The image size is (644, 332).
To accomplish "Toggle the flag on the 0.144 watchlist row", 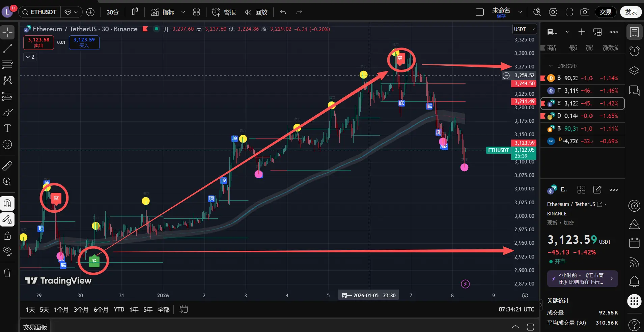I will 543,116.
